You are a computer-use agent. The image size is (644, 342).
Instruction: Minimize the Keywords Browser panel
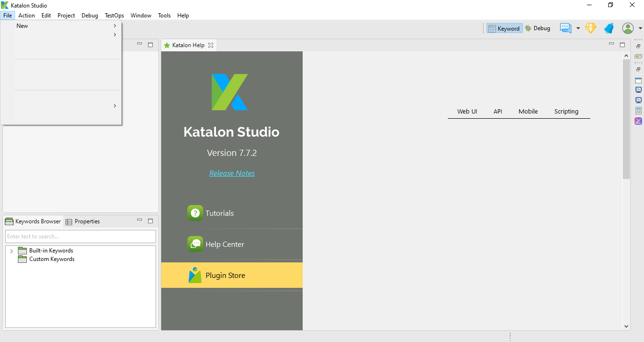click(x=140, y=220)
